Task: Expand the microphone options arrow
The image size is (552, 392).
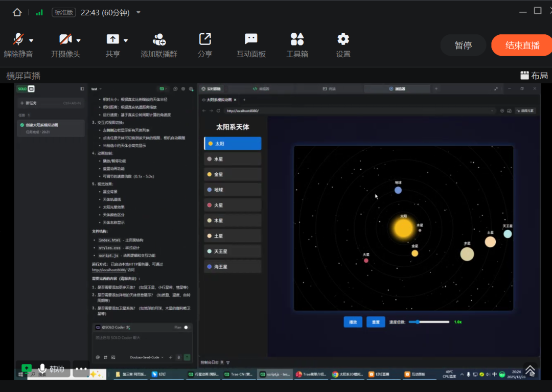Action: pos(31,40)
